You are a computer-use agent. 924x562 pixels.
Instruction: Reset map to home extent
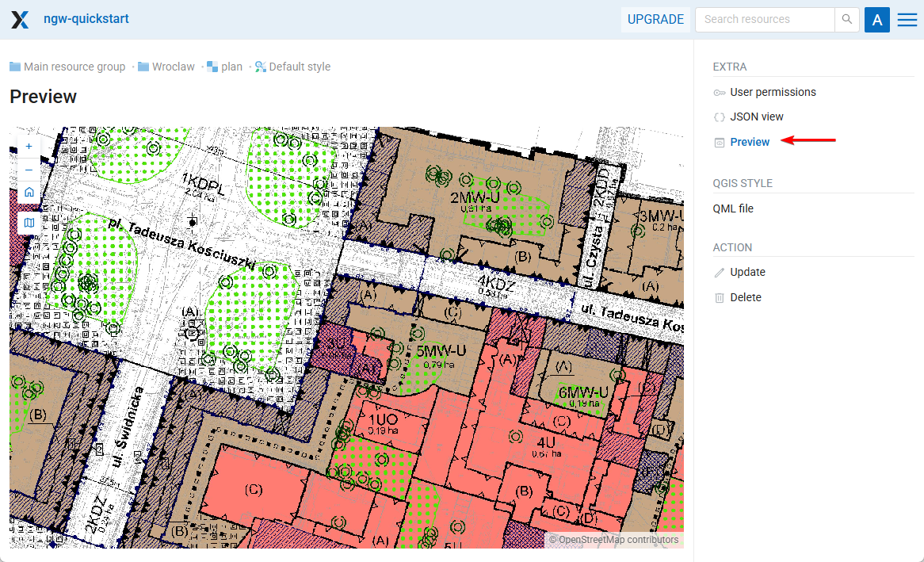coord(29,192)
